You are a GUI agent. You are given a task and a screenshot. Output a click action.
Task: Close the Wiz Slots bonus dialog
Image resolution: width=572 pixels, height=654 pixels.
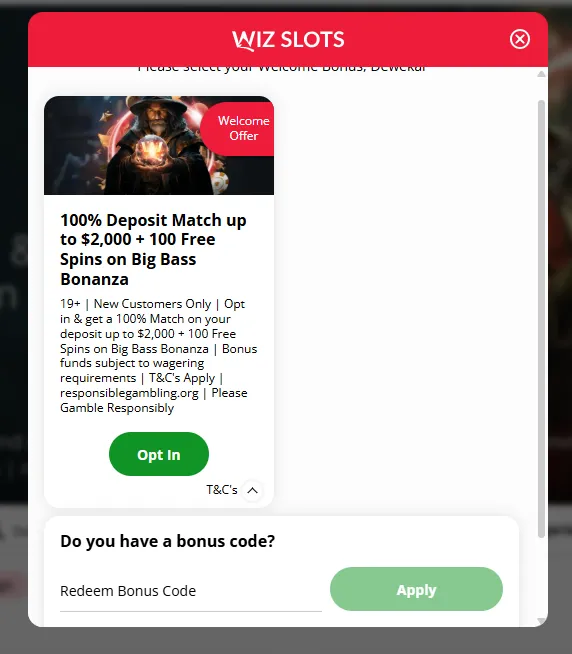(x=519, y=39)
